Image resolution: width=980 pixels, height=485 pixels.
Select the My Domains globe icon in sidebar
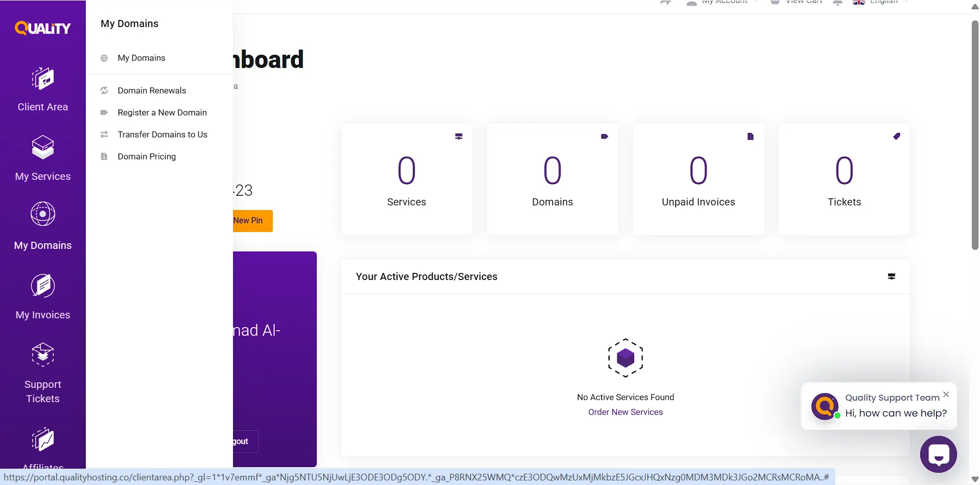(x=43, y=214)
